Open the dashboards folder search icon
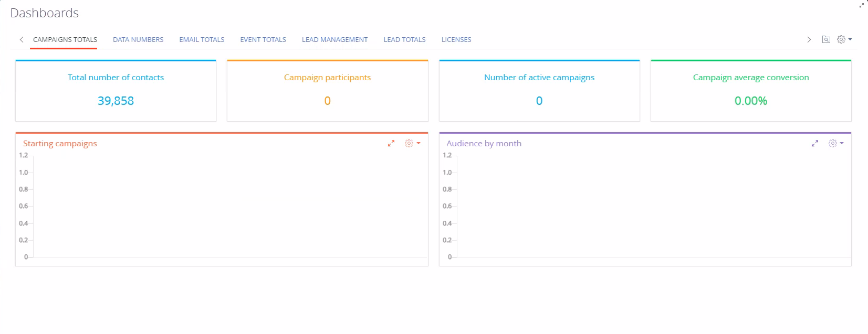 (826, 39)
